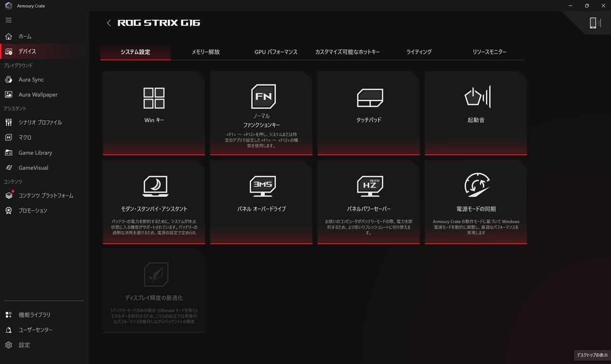Click the 3MS Panel Overdrive icon

point(263,186)
